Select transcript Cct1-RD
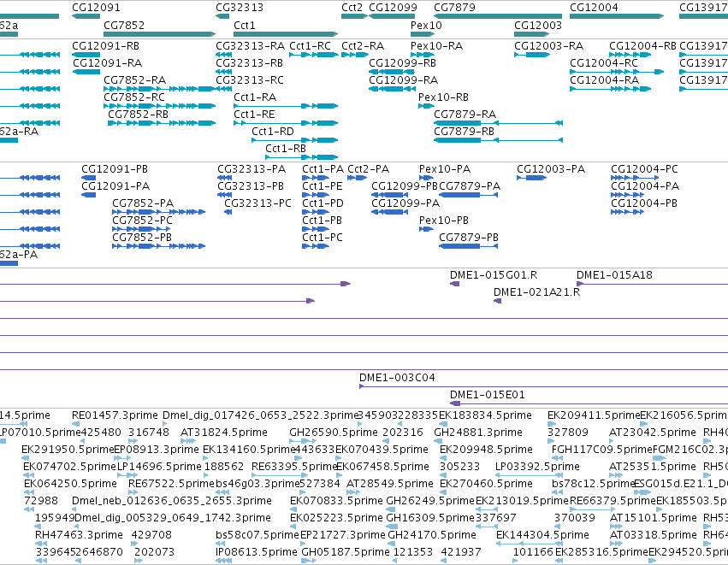Screen dimensions: 728x565 point(273,132)
